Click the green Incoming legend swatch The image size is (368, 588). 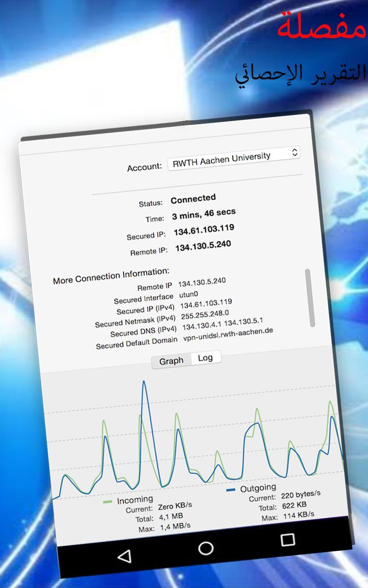point(108,502)
